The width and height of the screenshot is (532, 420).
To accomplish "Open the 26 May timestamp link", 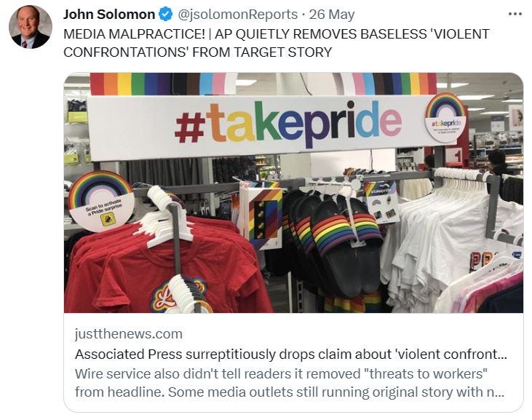I will [331, 15].
